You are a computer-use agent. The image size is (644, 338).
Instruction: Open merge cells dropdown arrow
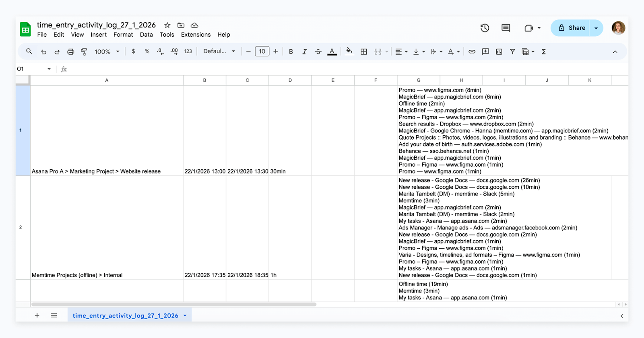click(x=387, y=52)
